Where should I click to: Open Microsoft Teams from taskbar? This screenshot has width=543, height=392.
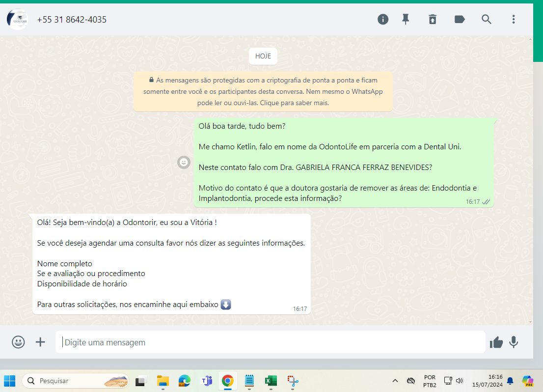[206, 381]
